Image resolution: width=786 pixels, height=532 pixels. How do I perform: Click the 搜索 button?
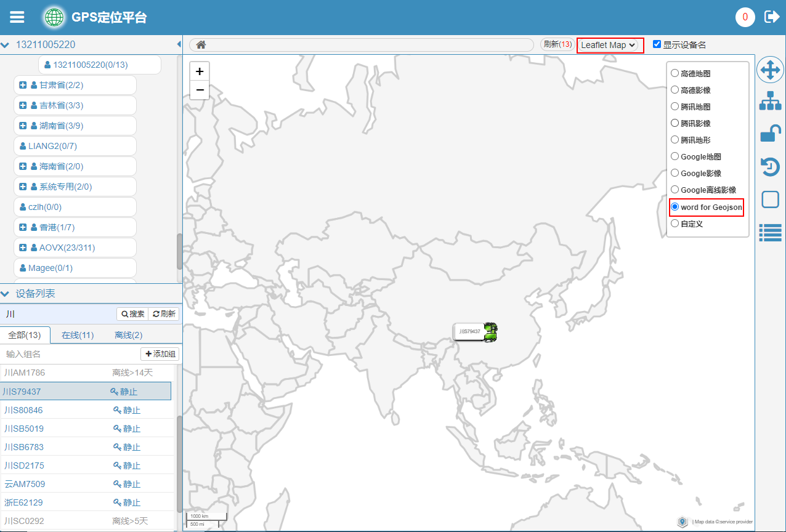(x=132, y=314)
